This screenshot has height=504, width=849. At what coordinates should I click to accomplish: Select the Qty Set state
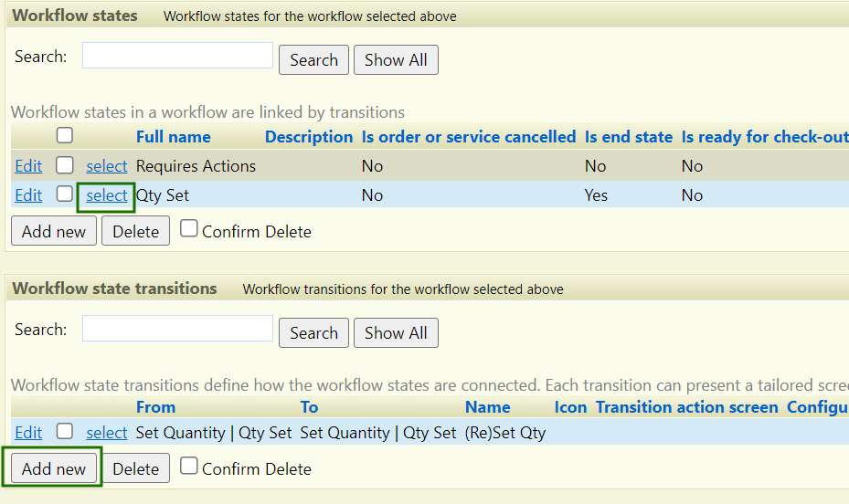(x=107, y=195)
